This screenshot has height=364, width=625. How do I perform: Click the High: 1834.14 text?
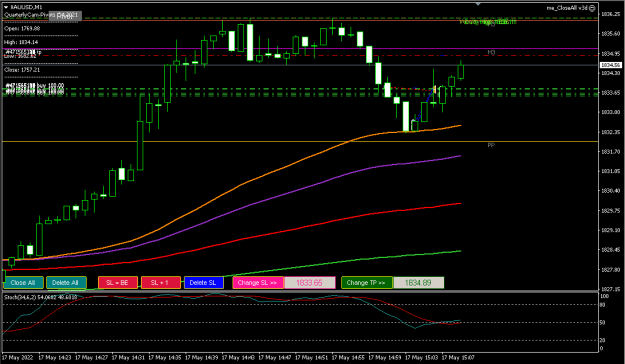pyautogui.click(x=21, y=42)
